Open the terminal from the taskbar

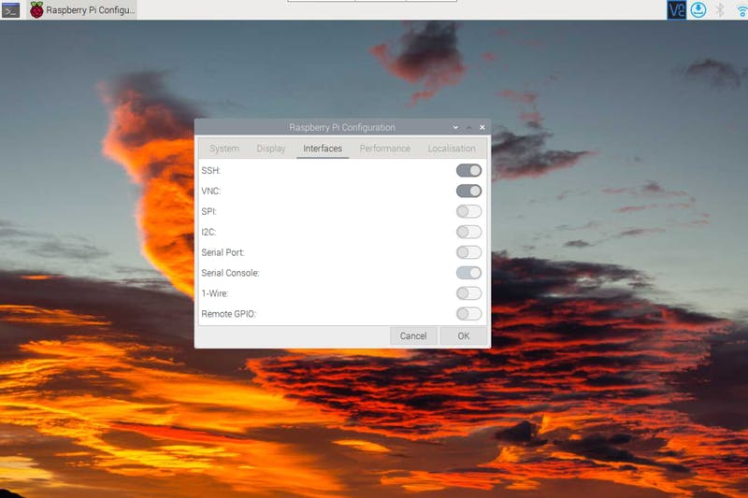[x=10, y=10]
